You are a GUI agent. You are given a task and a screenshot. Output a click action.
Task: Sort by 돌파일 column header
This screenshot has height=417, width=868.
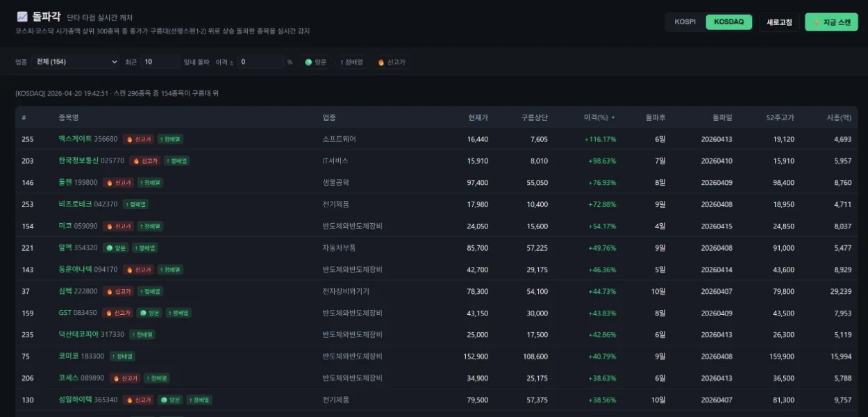pos(721,117)
